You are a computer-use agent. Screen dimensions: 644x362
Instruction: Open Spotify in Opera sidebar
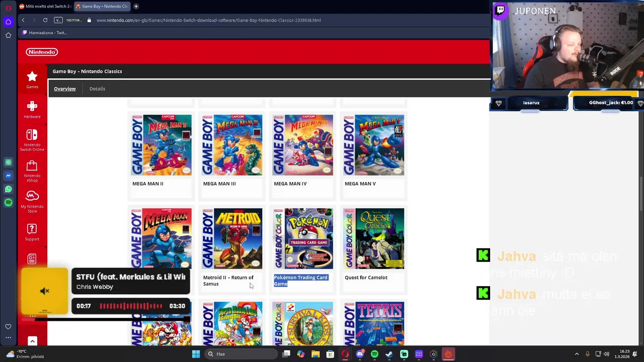pos(8,203)
